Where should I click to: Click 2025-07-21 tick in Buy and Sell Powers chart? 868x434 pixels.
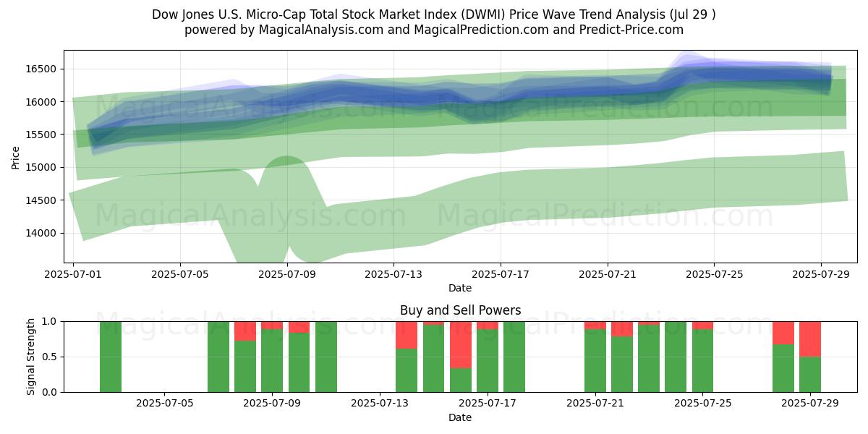(x=595, y=404)
